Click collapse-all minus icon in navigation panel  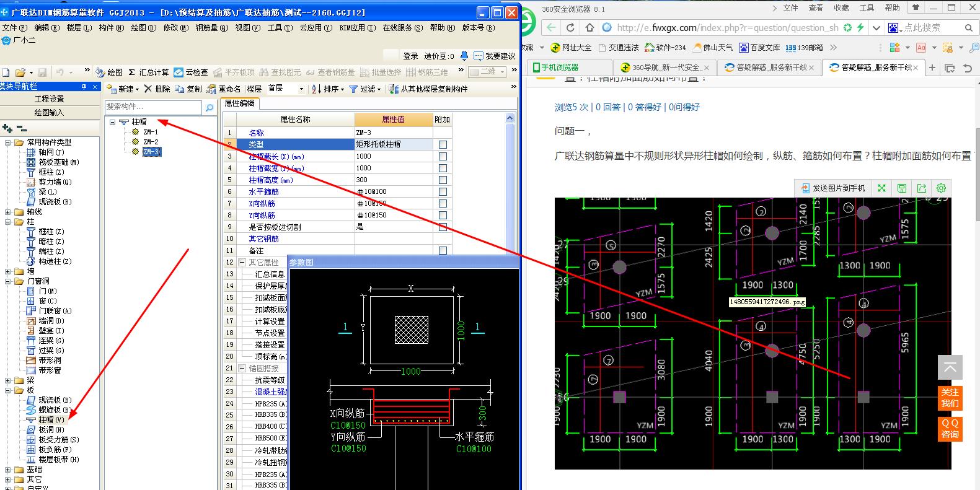point(21,128)
